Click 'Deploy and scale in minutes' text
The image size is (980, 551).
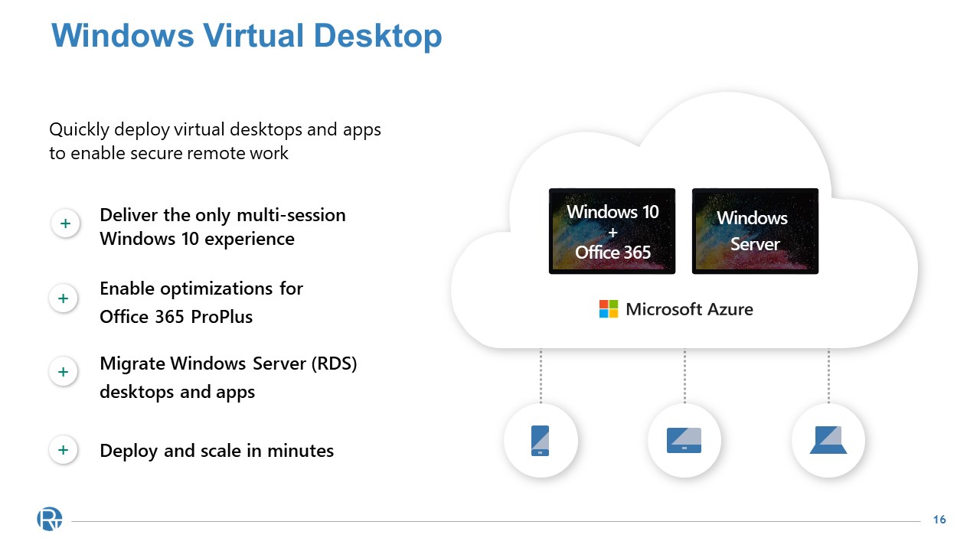pyautogui.click(x=217, y=451)
